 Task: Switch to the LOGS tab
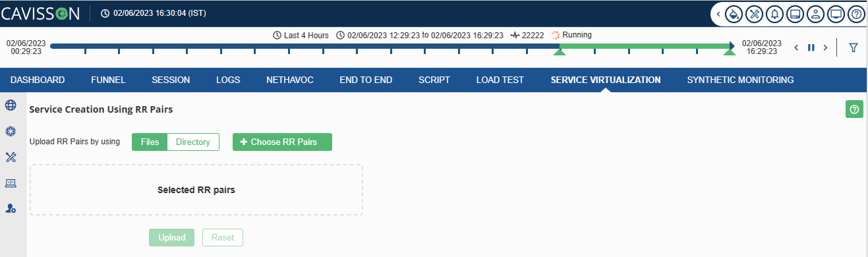[228, 80]
